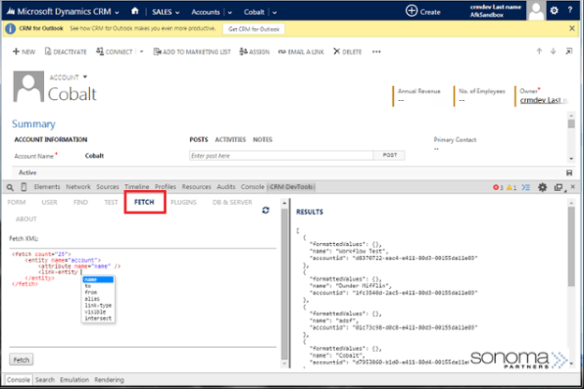Click ADD TO MARKETING LIST
Viewport: 584px width, 389px height.
tap(192, 51)
